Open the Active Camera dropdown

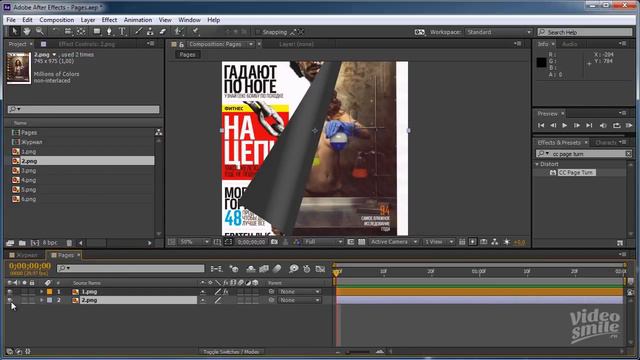click(394, 242)
